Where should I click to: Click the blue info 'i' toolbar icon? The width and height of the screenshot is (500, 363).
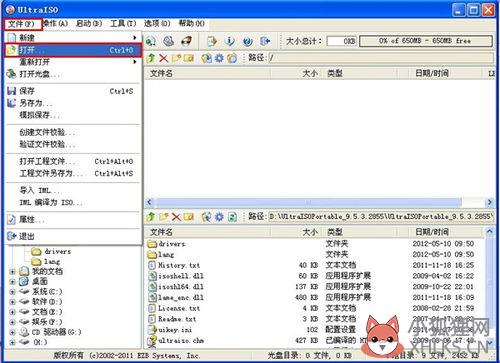click(x=229, y=41)
